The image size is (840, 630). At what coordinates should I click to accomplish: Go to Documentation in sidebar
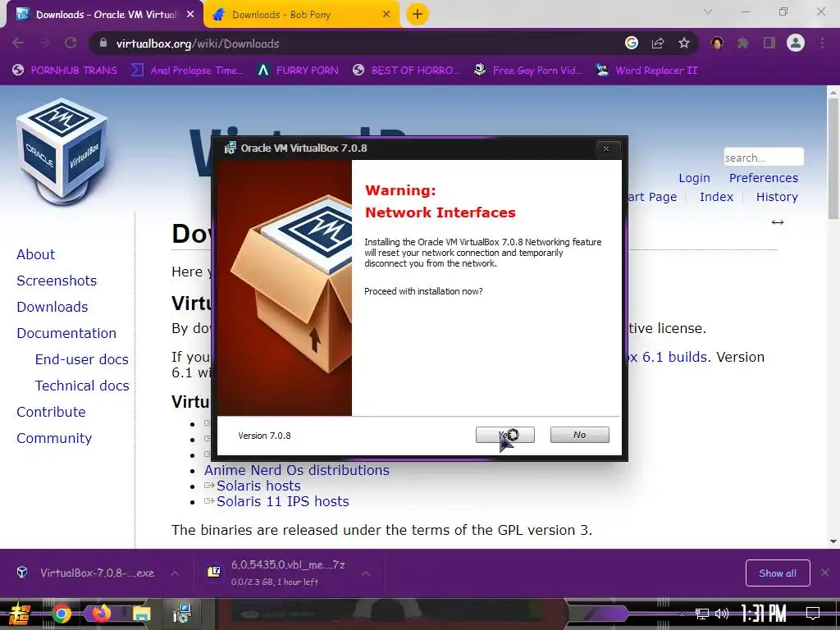tap(66, 333)
